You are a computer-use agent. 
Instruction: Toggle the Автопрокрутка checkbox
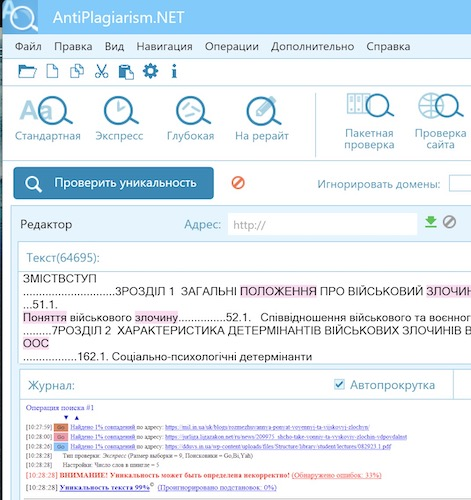pyautogui.click(x=339, y=385)
